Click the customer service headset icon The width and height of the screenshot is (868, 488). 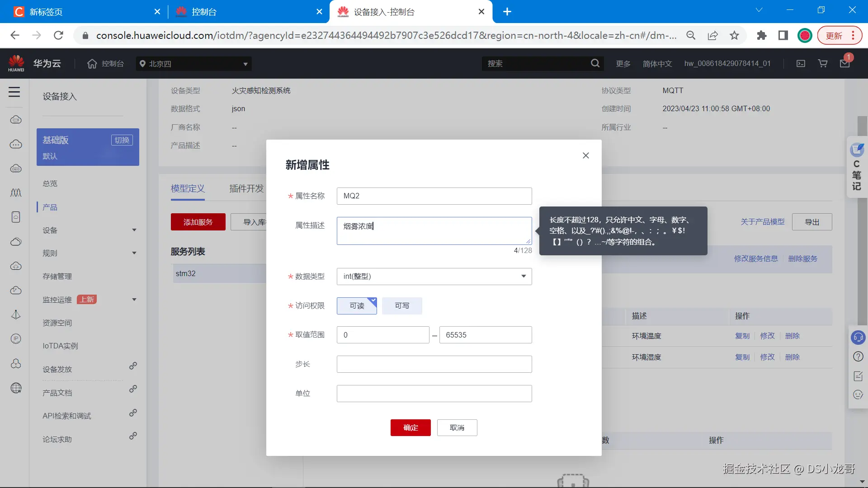[858, 338]
